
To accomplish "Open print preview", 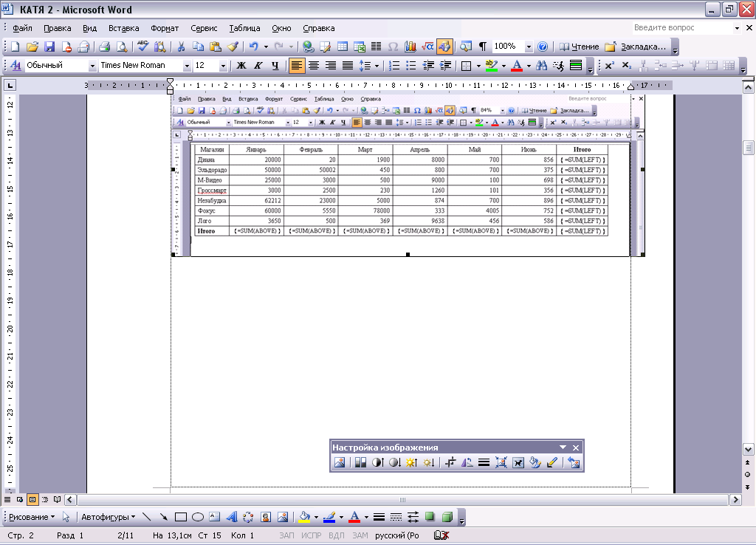I will (x=122, y=47).
